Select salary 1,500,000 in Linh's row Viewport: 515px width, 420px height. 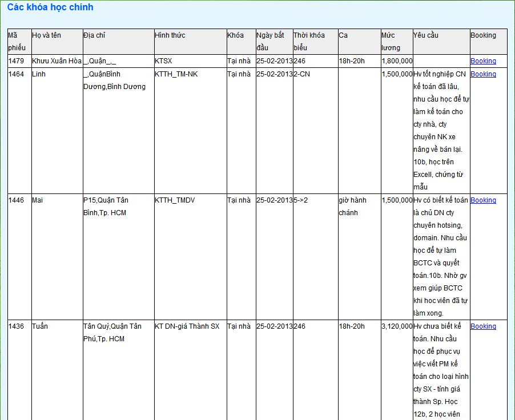[397, 74]
